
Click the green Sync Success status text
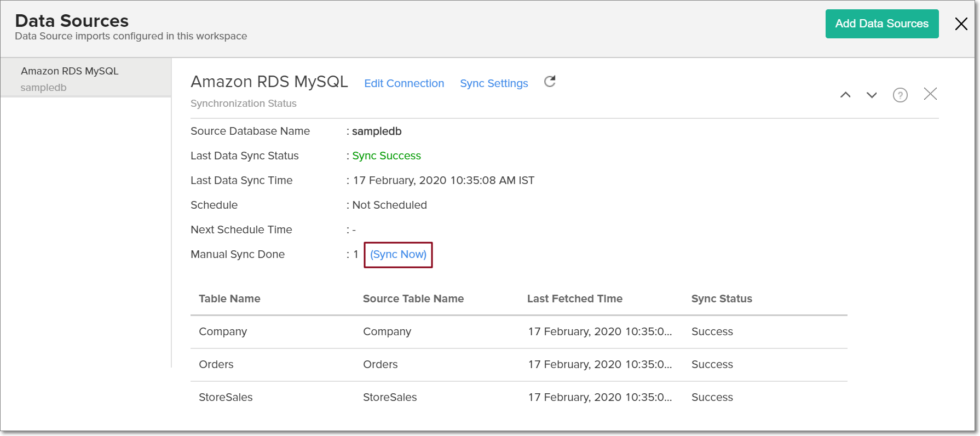click(387, 156)
